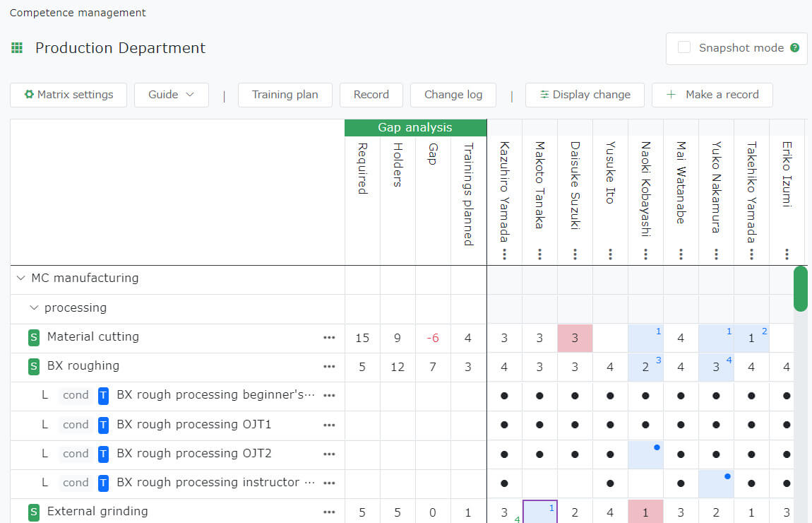The width and height of the screenshot is (812, 523).
Task: Click the Trainings planned column header
Action: point(468,194)
